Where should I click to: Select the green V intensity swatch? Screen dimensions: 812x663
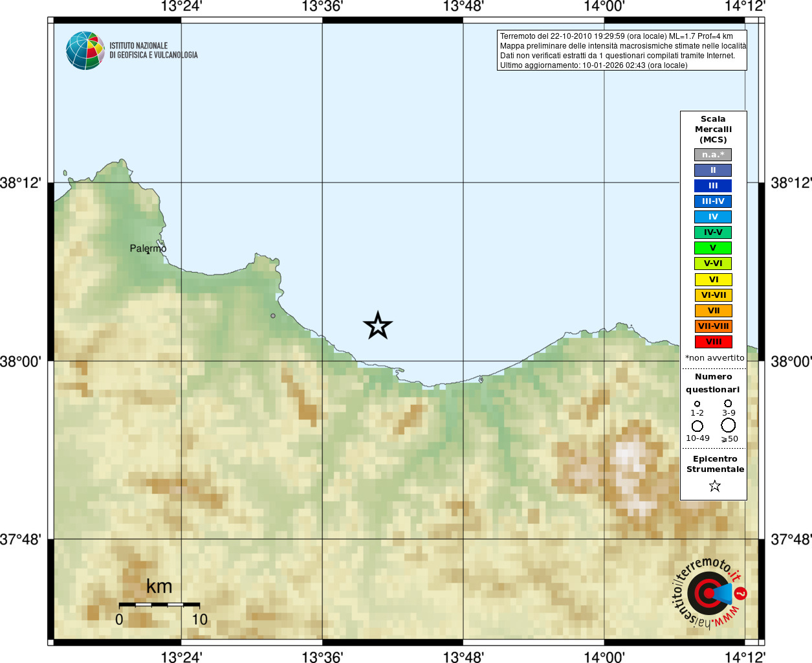pyautogui.click(x=713, y=248)
